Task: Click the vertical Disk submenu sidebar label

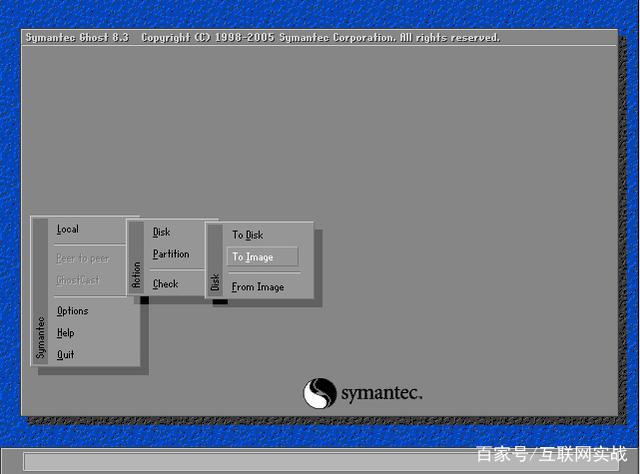Action: [215, 282]
